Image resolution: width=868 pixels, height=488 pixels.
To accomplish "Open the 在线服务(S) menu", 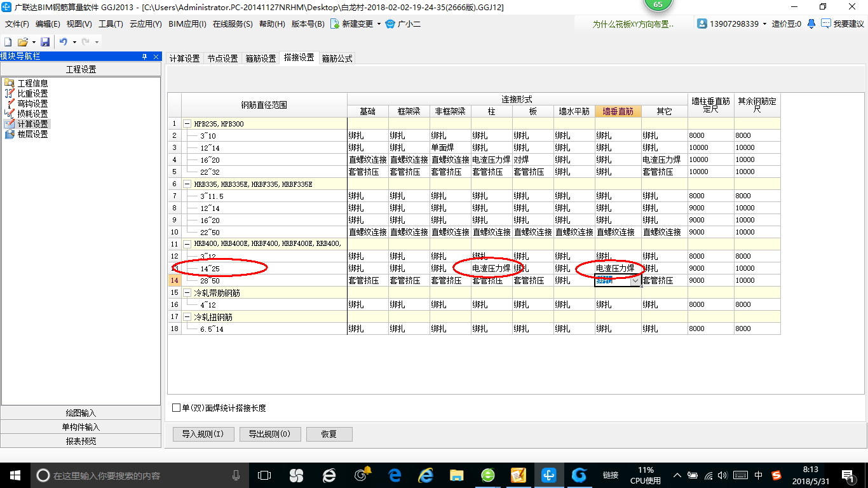I will point(233,24).
